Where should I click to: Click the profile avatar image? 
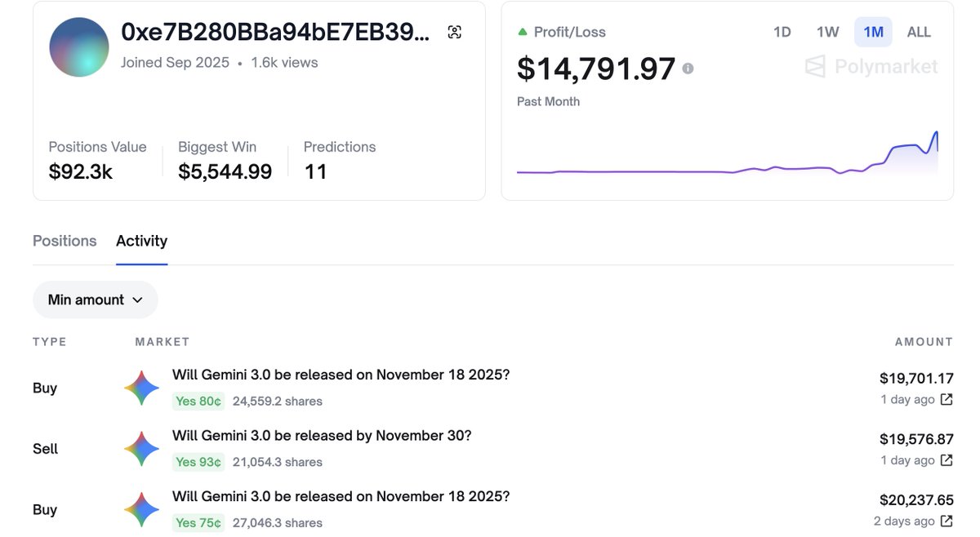tap(78, 47)
